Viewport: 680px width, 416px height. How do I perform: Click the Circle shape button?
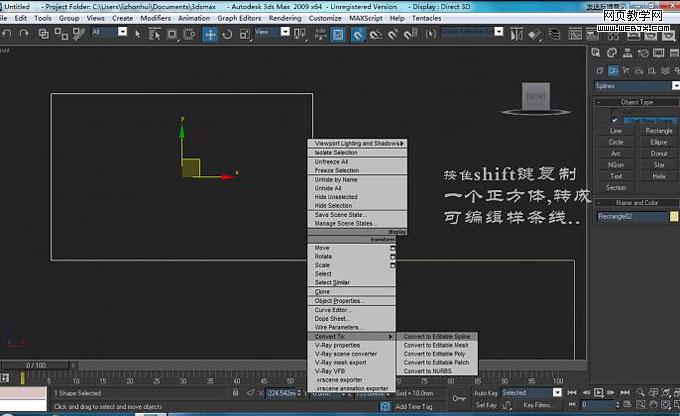click(616, 142)
